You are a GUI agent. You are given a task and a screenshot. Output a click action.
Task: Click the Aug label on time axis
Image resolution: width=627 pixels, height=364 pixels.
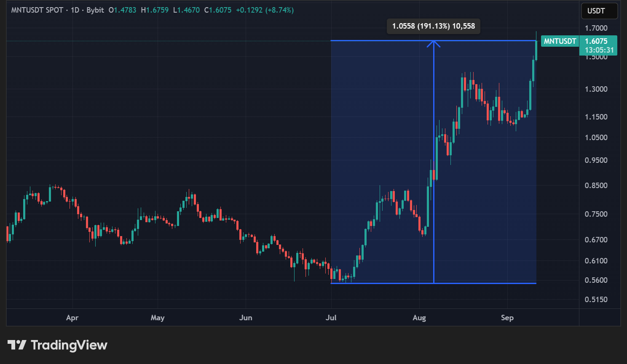(419, 318)
